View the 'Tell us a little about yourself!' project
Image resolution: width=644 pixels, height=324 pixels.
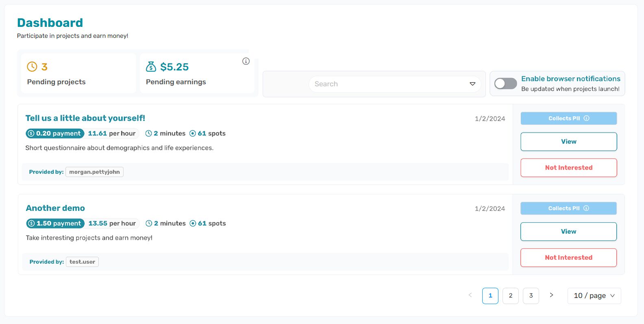[x=568, y=142]
